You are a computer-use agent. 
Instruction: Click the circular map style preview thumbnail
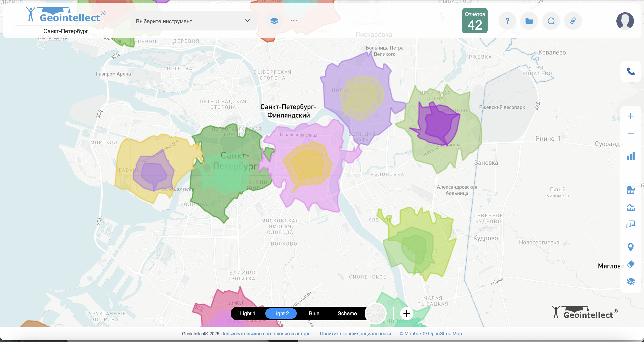376,313
